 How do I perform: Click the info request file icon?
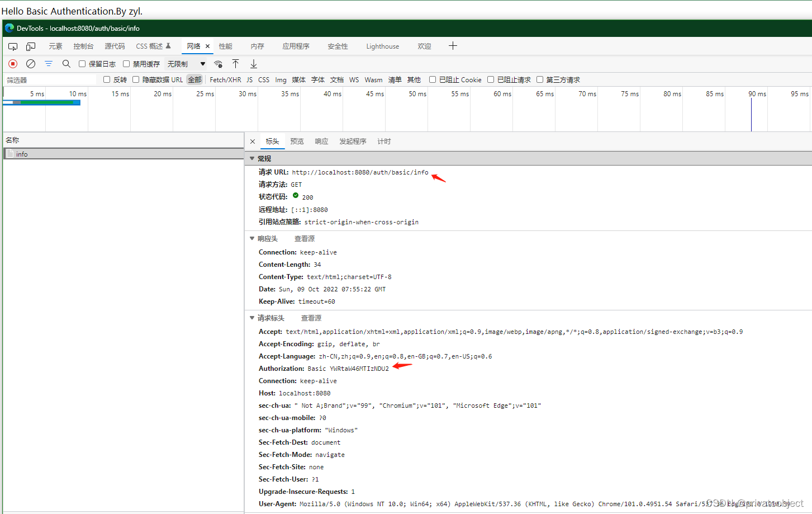10,154
